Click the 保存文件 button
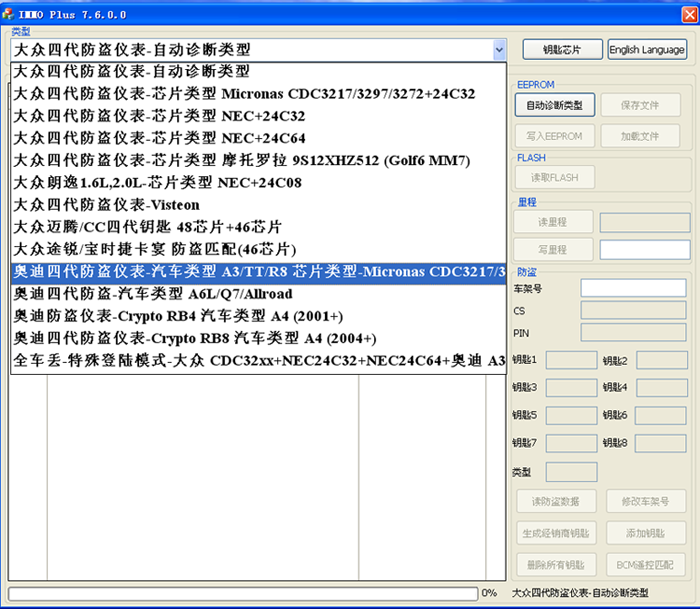700x609 pixels. tap(640, 105)
